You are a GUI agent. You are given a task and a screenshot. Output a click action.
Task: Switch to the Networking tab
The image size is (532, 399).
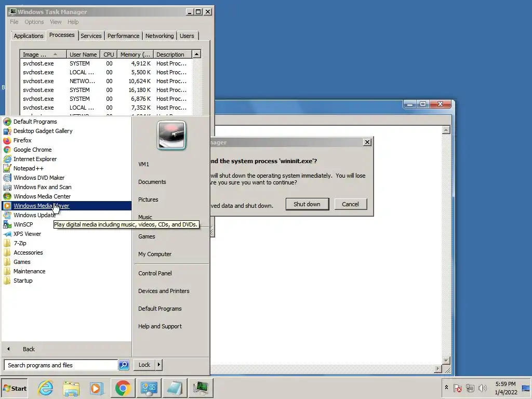pyautogui.click(x=159, y=36)
